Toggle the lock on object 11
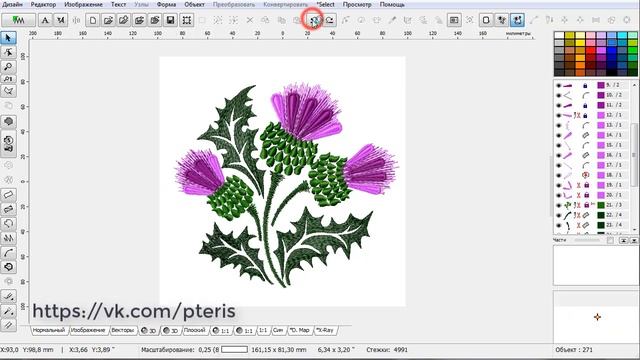The width and height of the screenshot is (640, 360). [x=585, y=105]
